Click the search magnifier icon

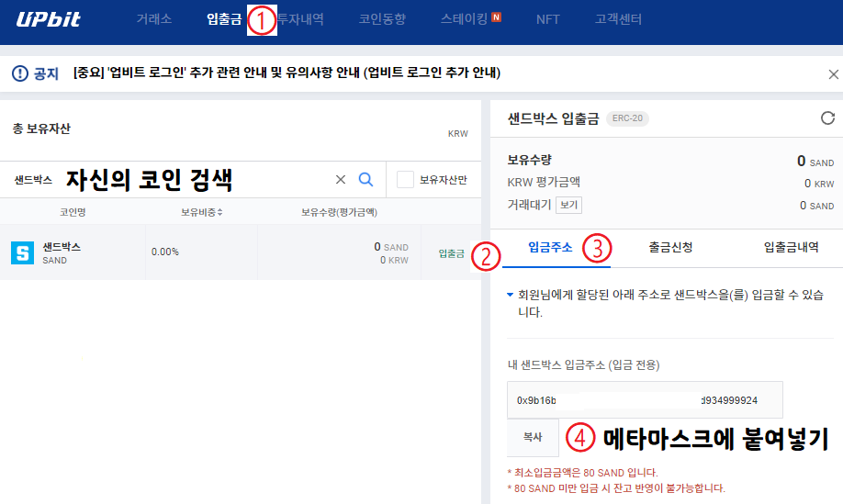tap(365, 179)
